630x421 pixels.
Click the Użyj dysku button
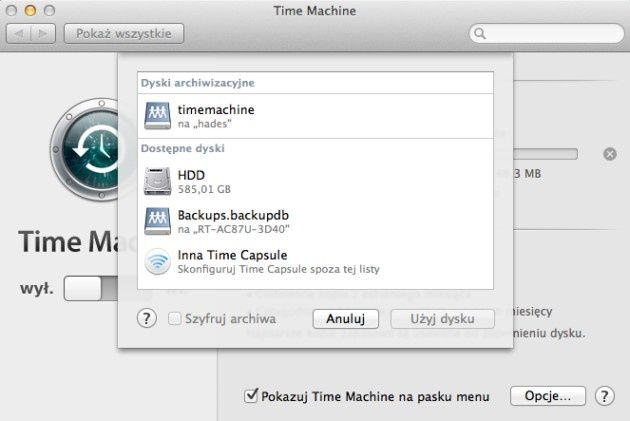442,319
